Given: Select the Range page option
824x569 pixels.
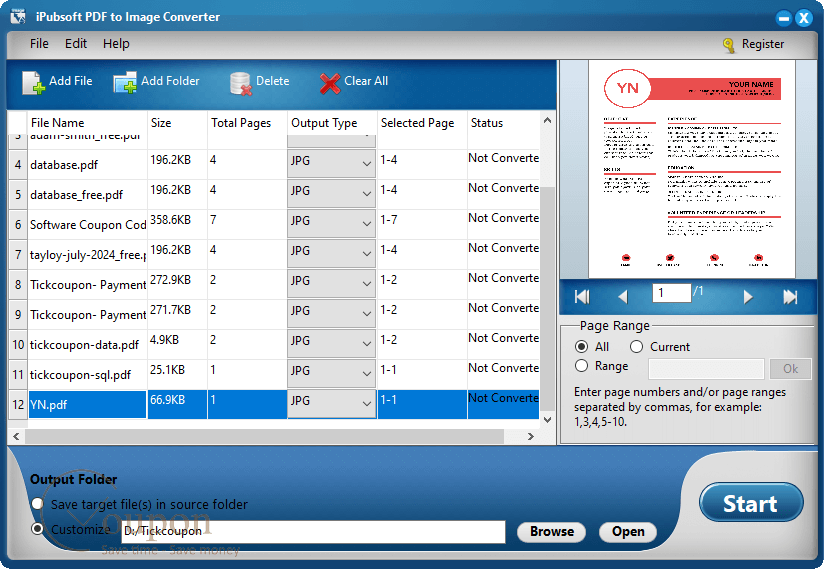Looking at the screenshot, I should (x=581, y=366).
